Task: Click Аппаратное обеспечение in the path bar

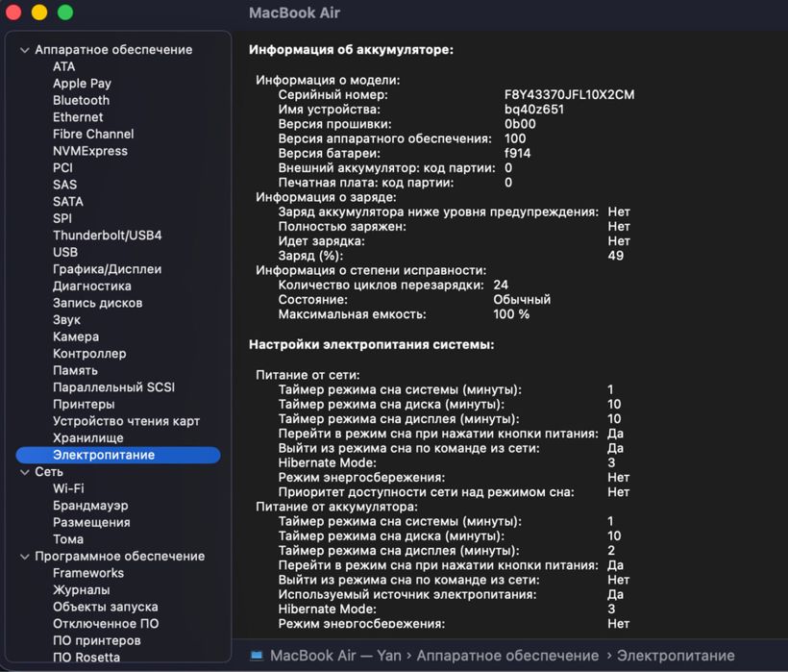Action: tap(507, 656)
